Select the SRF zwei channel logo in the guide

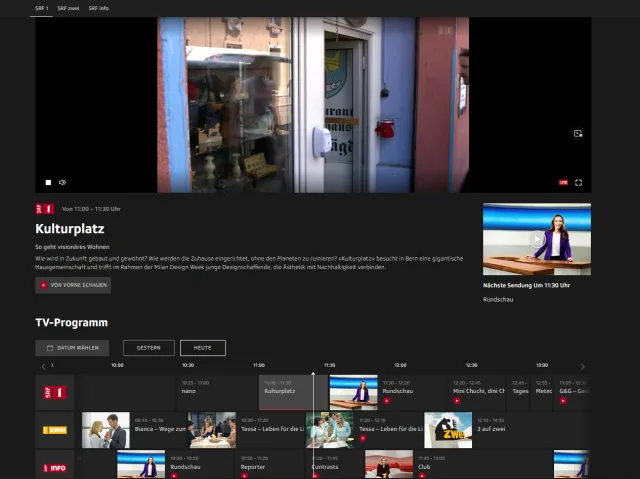coord(54,430)
